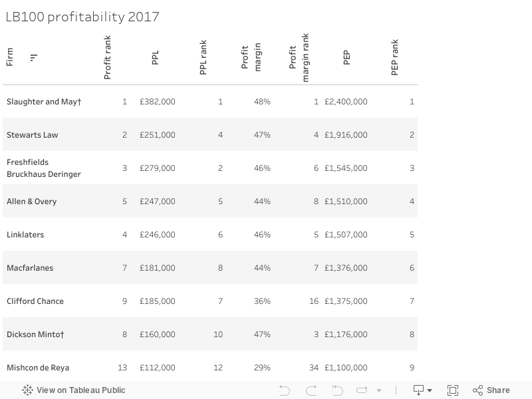Select the Slaughter and May row label
532x399 pixels.
pyautogui.click(x=44, y=102)
